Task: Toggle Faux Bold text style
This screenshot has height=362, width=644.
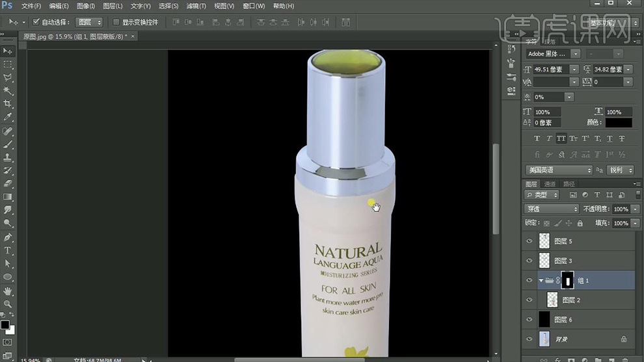Action: pyautogui.click(x=537, y=138)
